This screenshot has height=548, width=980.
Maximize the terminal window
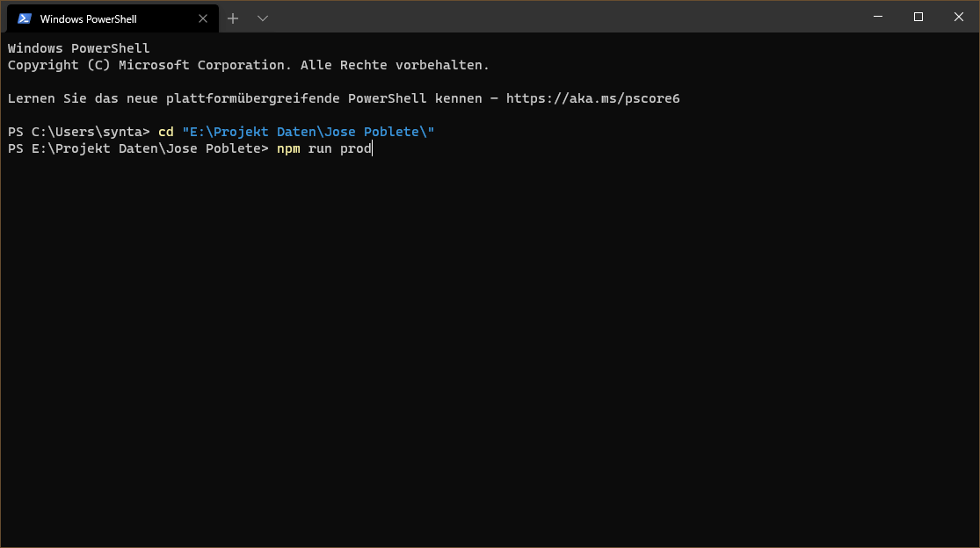[x=918, y=17]
